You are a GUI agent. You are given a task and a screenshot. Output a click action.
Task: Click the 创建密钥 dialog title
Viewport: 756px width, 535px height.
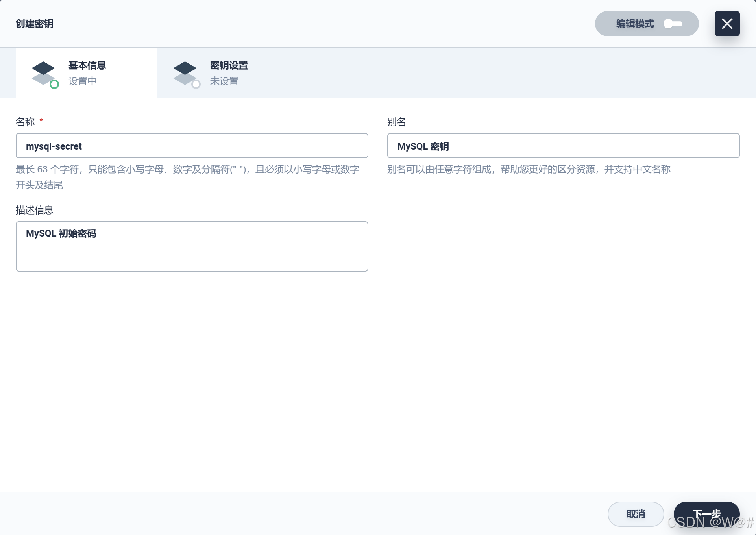pyautogui.click(x=35, y=24)
